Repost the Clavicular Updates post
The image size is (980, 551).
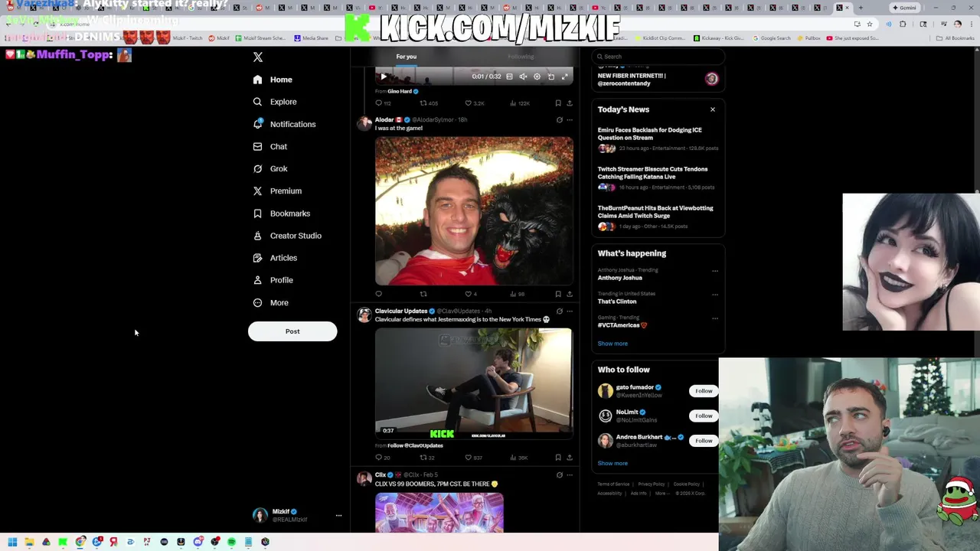pyautogui.click(x=427, y=458)
